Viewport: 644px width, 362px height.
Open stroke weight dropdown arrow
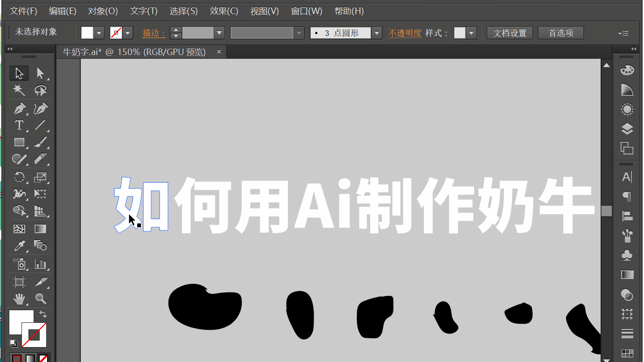pos(219,33)
